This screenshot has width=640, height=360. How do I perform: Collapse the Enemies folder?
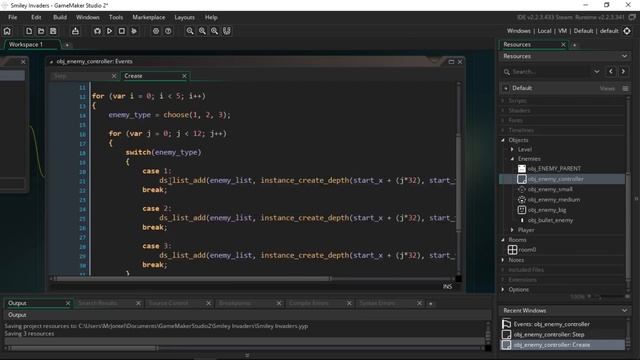(x=512, y=159)
